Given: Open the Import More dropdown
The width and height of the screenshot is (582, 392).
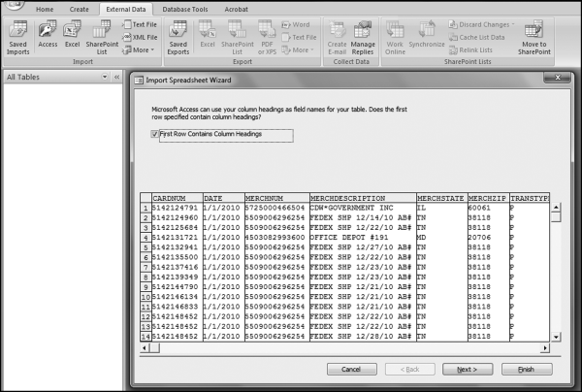Looking at the screenshot, I should [x=139, y=49].
